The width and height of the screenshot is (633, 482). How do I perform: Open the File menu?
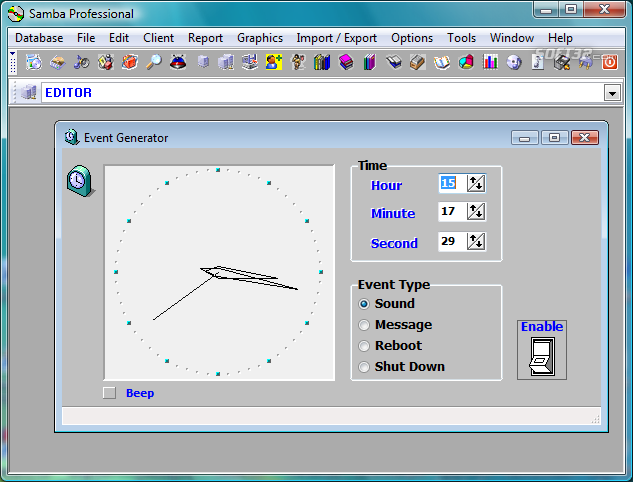click(x=86, y=38)
